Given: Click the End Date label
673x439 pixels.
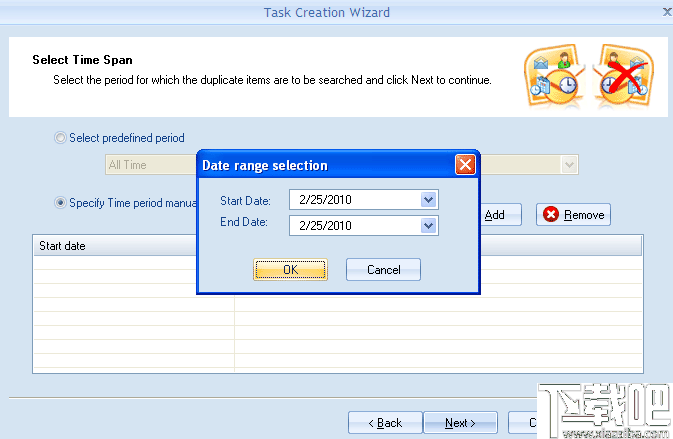Looking at the screenshot, I should (x=244, y=222).
